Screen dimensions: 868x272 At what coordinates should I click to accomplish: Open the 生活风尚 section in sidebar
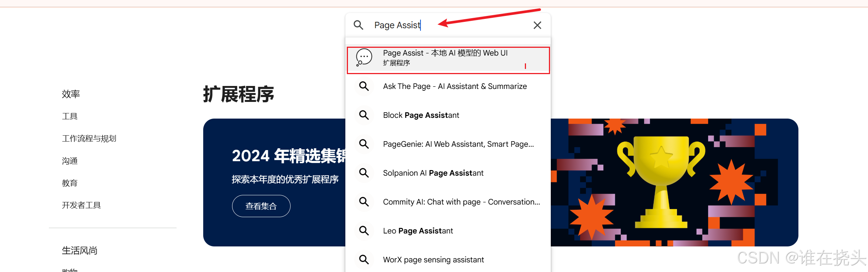pyautogui.click(x=79, y=251)
